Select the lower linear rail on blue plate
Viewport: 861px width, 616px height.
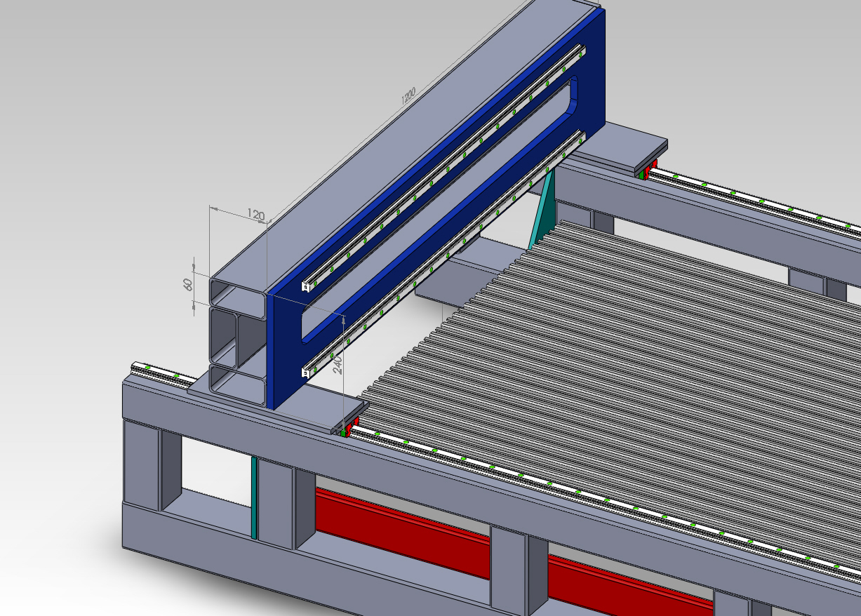pyautogui.click(x=449, y=250)
